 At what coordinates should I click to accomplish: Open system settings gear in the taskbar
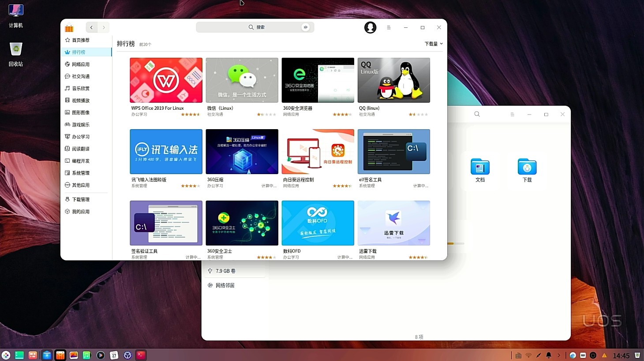pyautogui.click(x=127, y=355)
